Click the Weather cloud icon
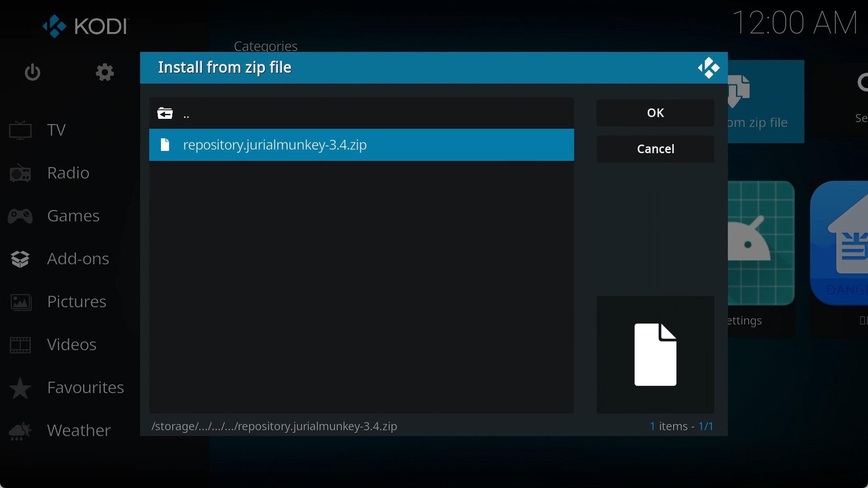 point(20,432)
